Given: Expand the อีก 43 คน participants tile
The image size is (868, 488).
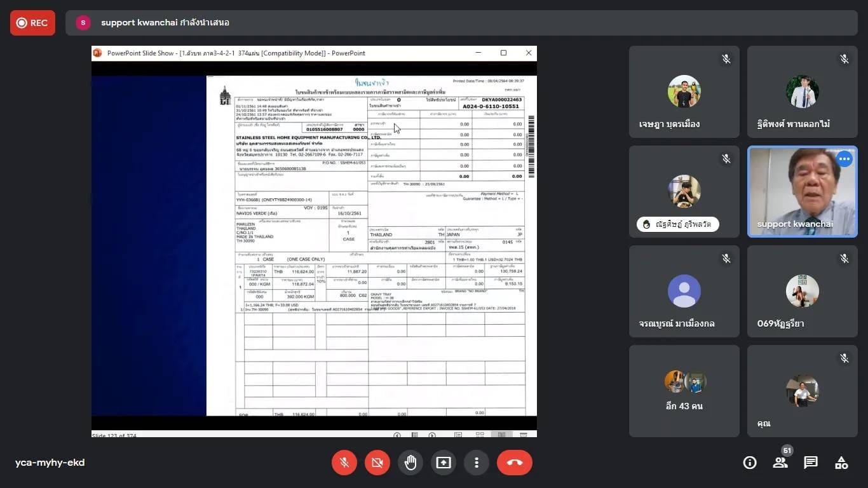Looking at the screenshot, I should (684, 391).
